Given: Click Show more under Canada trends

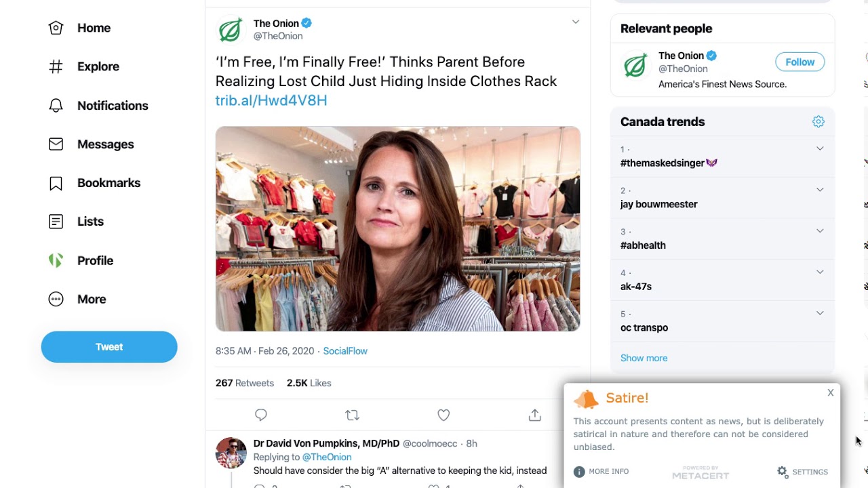Looking at the screenshot, I should [x=644, y=358].
